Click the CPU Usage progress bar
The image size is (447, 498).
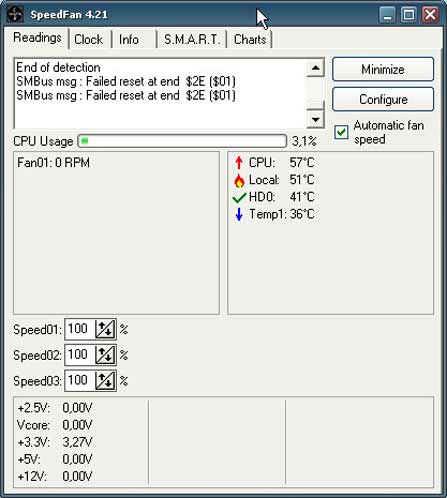pyautogui.click(x=182, y=141)
